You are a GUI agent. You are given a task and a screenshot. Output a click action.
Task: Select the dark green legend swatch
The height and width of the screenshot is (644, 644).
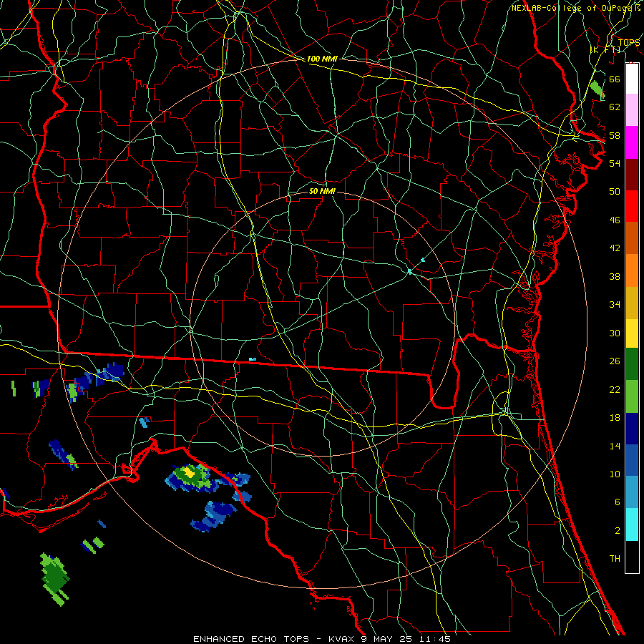632,364
